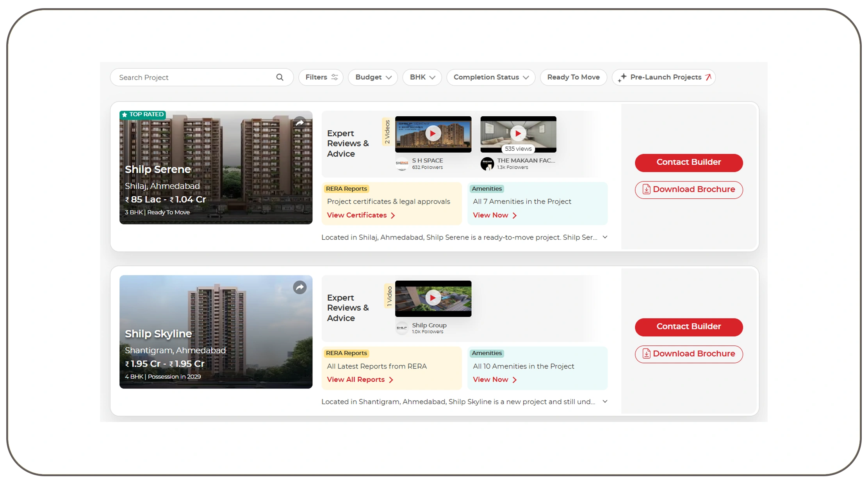Click Shilp Serene Amenities tag

click(487, 189)
